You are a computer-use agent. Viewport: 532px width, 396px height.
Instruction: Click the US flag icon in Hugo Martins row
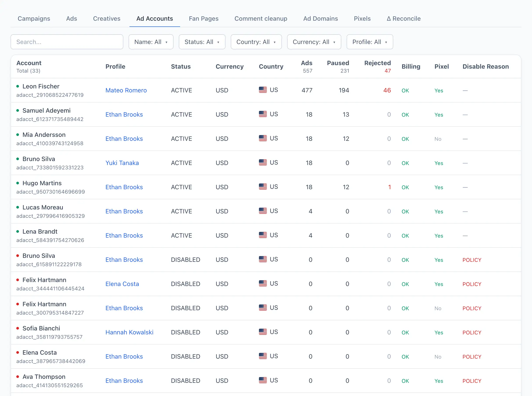[x=263, y=187]
